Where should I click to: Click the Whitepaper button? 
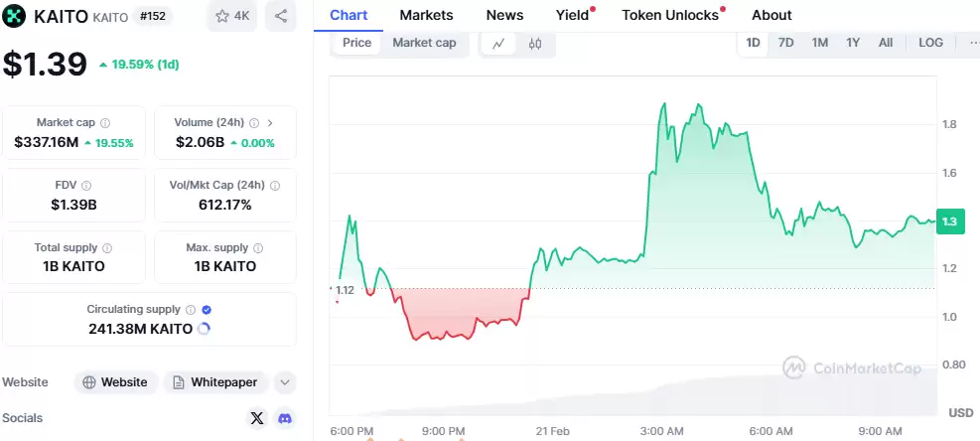click(216, 382)
